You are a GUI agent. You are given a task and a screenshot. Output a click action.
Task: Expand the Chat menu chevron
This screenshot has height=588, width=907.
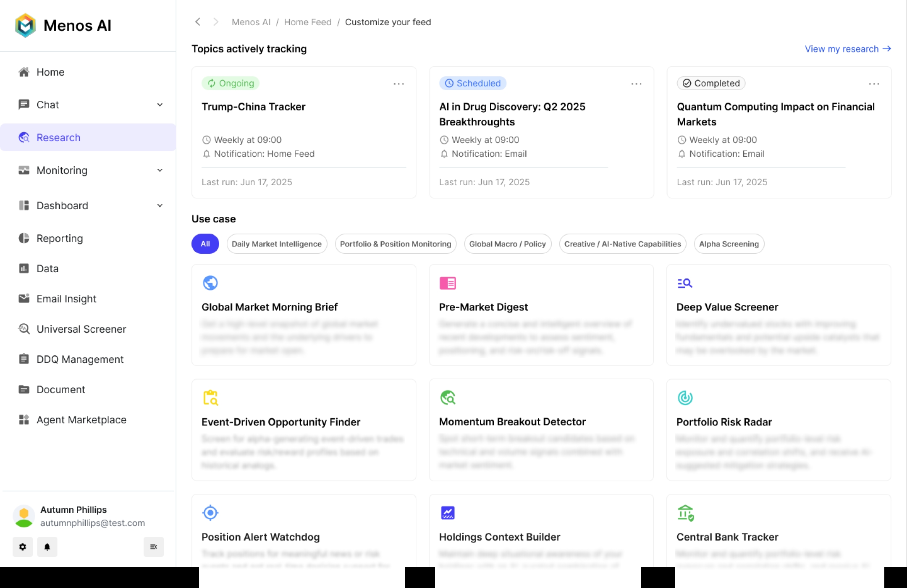pyautogui.click(x=160, y=105)
